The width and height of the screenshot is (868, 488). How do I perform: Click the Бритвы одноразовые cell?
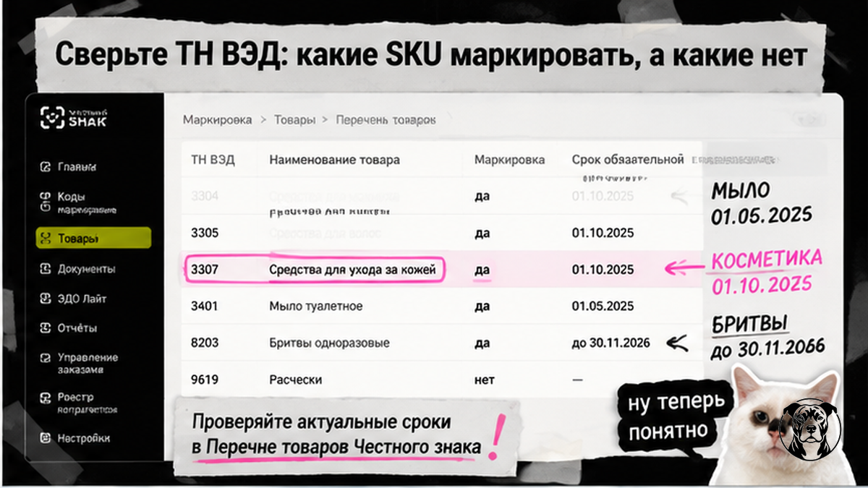click(329, 343)
